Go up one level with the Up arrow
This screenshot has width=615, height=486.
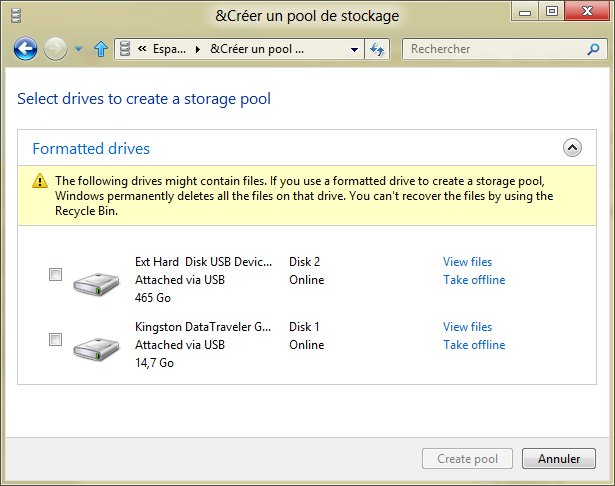[x=100, y=49]
